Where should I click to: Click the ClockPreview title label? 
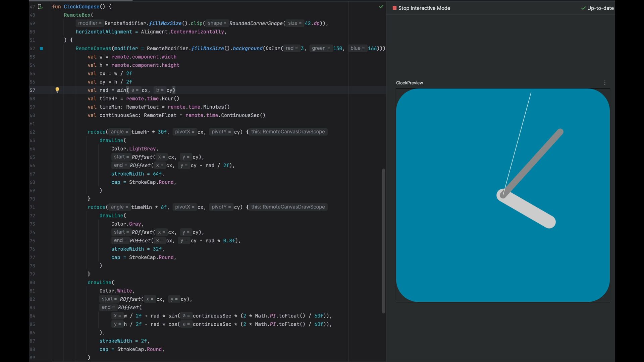point(409,83)
